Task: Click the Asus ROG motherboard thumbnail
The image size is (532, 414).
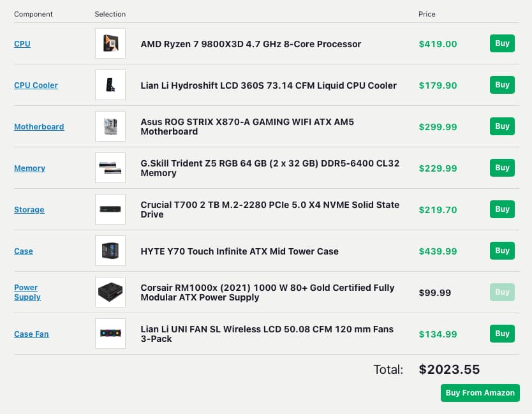Action: tap(110, 126)
